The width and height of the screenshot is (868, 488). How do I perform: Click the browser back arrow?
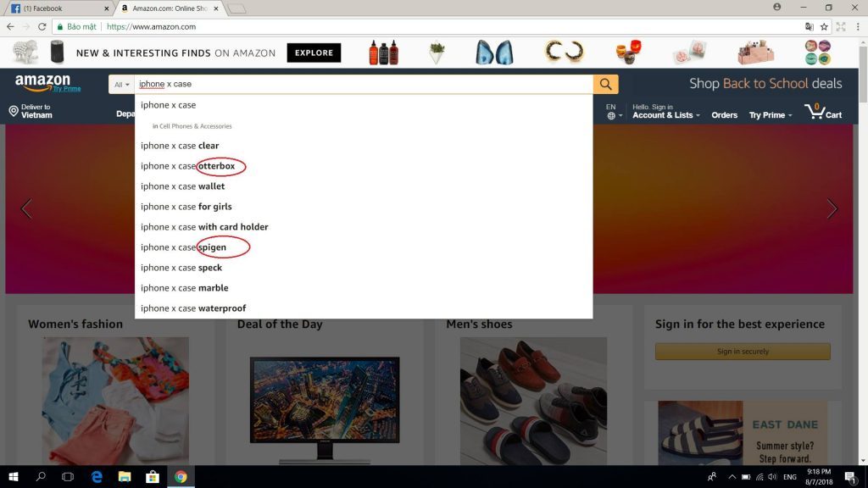coord(10,26)
